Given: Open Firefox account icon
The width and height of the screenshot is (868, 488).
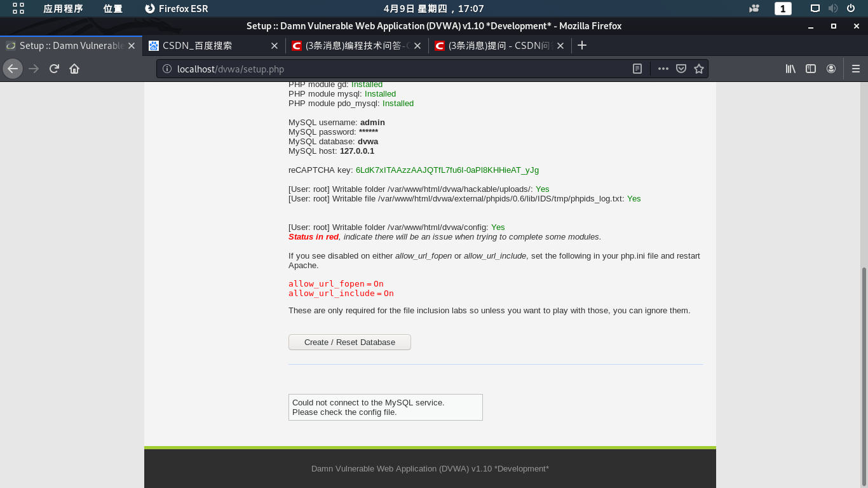Looking at the screenshot, I should [x=831, y=69].
